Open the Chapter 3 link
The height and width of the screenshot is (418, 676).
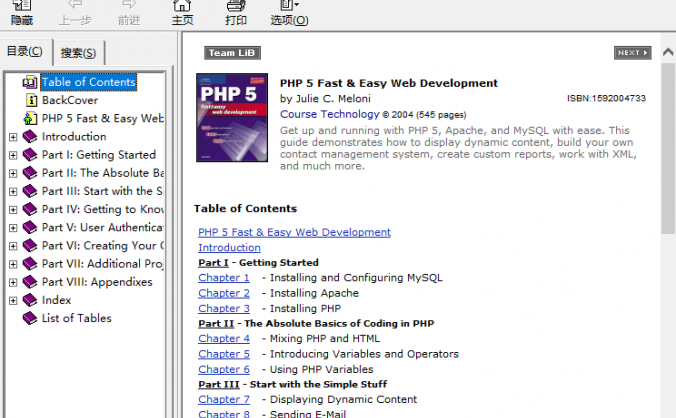click(x=224, y=309)
